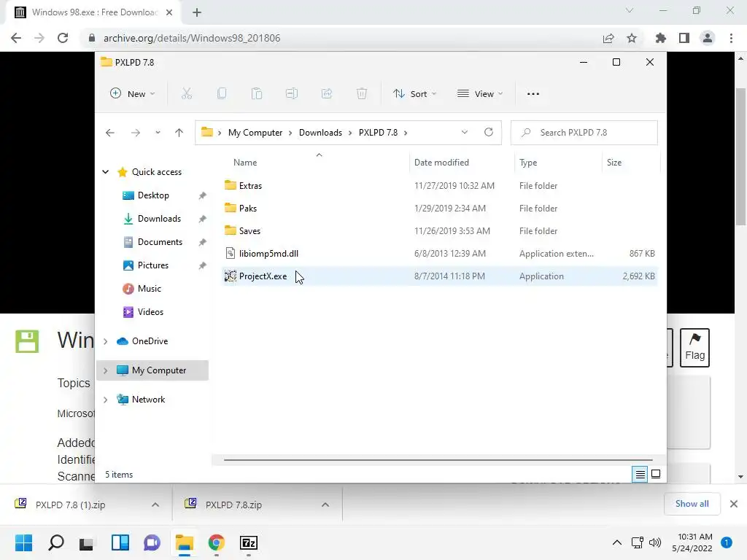Select Videos in navigation pane

point(150,312)
